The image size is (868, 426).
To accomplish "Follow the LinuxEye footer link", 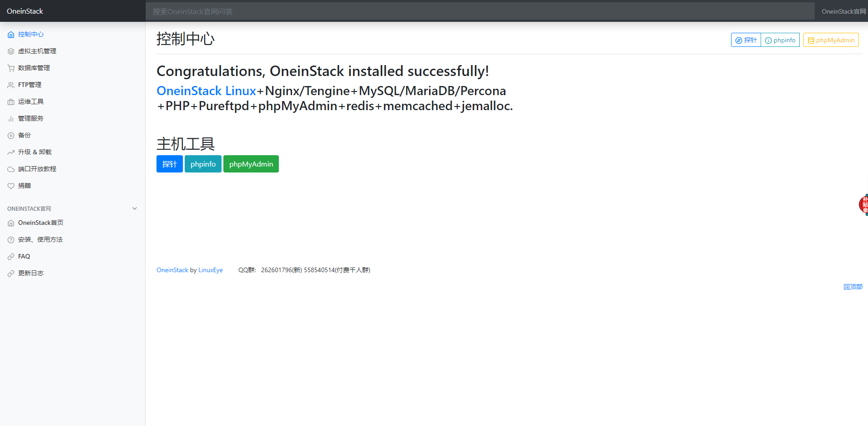I will (x=211, y=270).
